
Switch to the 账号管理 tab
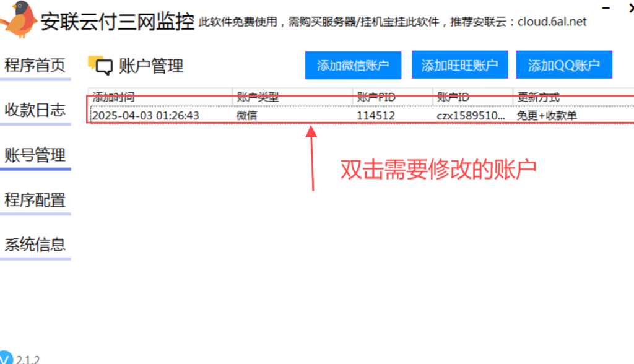(x=35, y=155)
